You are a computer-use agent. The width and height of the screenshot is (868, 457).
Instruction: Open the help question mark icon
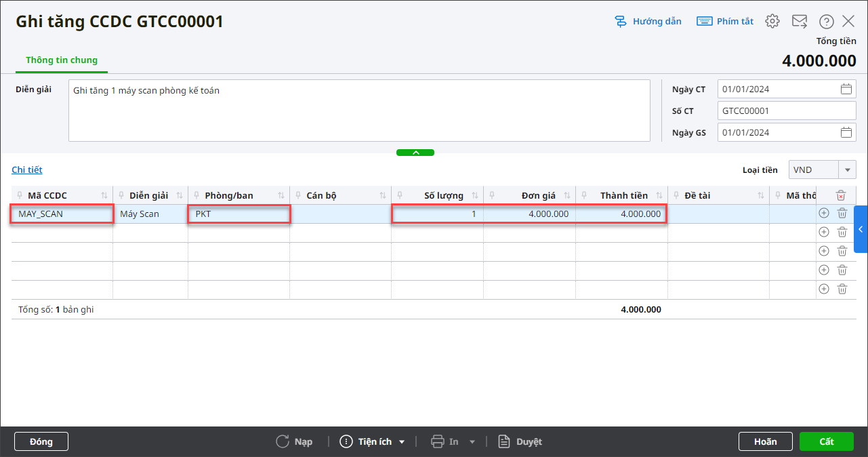[x=826, y=21]
